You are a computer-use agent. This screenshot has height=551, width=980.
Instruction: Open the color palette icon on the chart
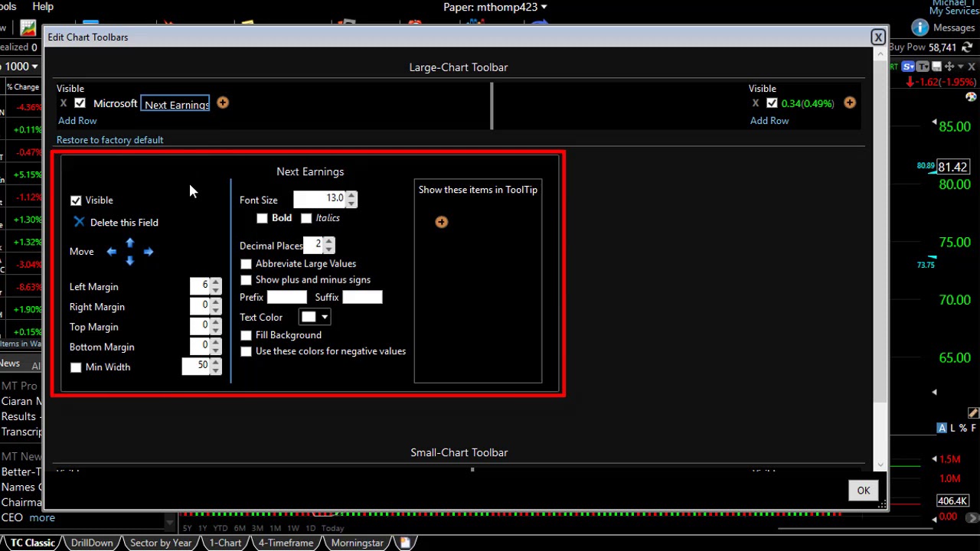click(x=971, y=96)
